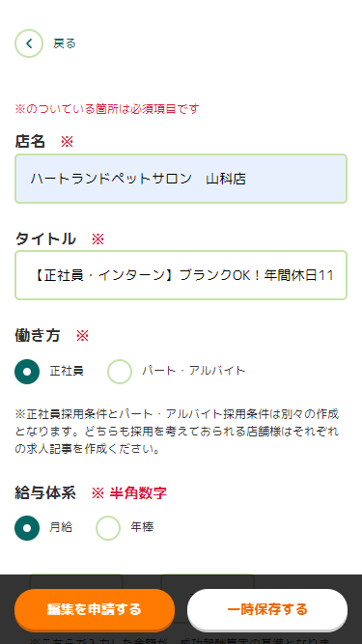This screenshot has height=644, width=362.
Task: Click the 戻る text link
Action: pyautogui.click(x=65, y=43)
